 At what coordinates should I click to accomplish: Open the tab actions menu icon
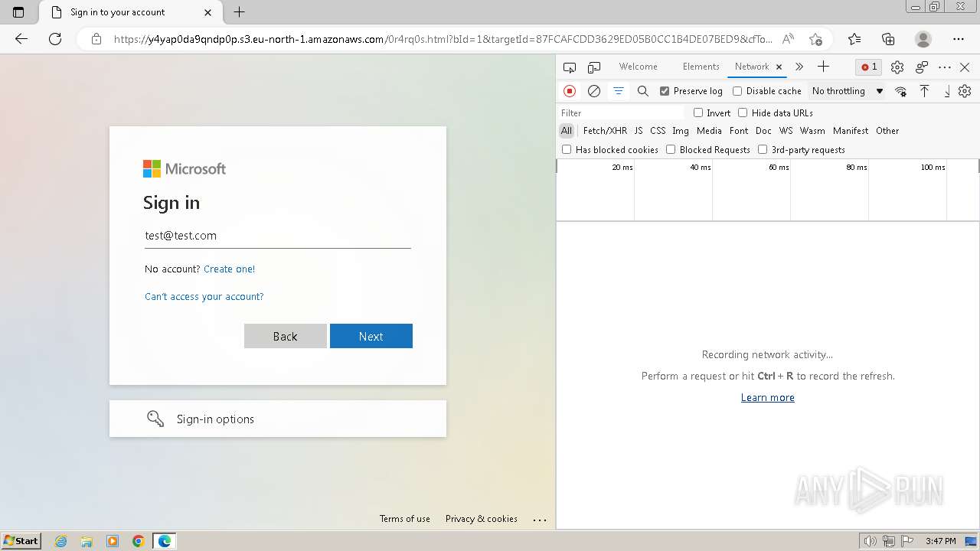click(18, 12)
